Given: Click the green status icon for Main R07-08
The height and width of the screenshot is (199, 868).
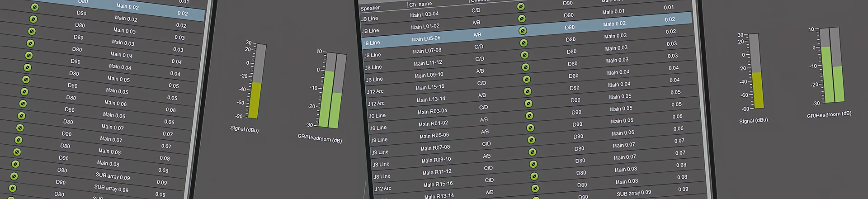Looking at the screenshot, I should point(531,140).
